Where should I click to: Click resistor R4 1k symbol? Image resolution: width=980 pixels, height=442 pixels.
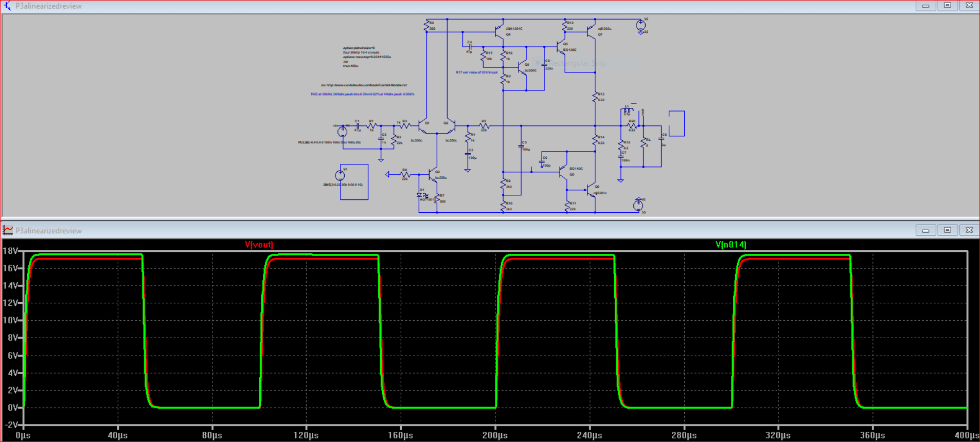coord(468,138)
